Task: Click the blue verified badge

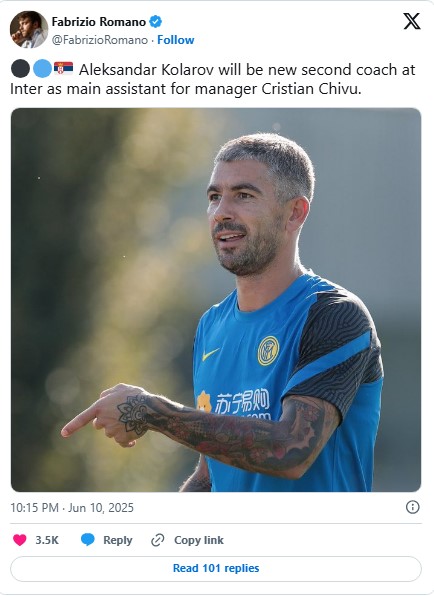Action: pyautogui.click(x=155, y=22)
